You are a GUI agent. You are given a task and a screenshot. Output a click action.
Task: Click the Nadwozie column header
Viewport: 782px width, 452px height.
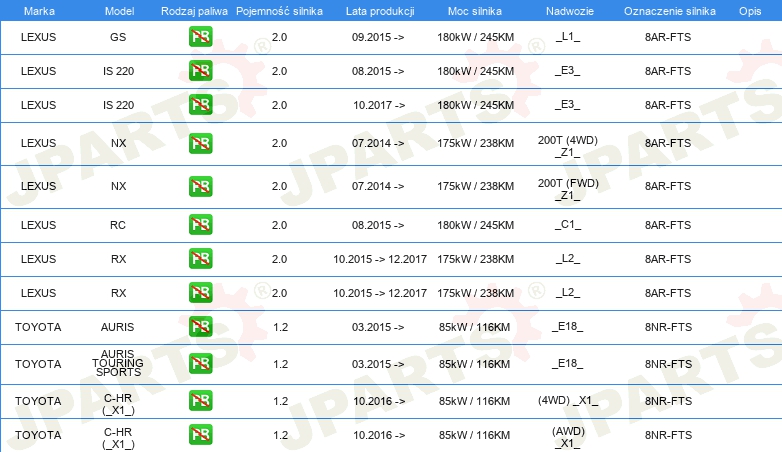click(570, 11)
